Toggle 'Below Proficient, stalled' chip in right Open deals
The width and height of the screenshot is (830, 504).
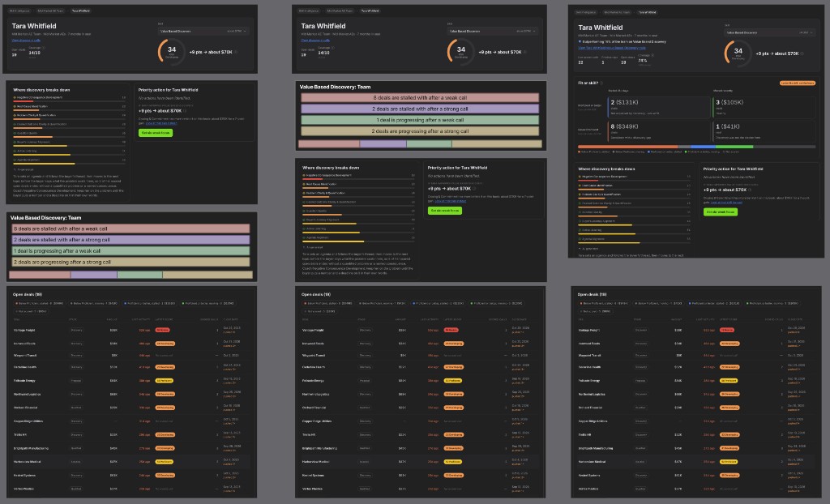(603, 303)
